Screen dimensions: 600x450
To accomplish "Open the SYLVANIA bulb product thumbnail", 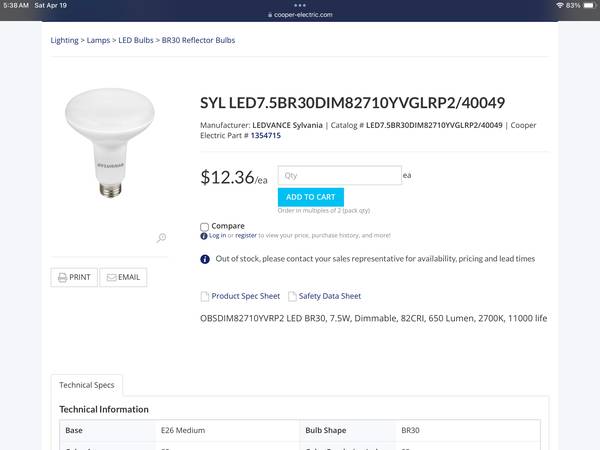I will [110, 140].
